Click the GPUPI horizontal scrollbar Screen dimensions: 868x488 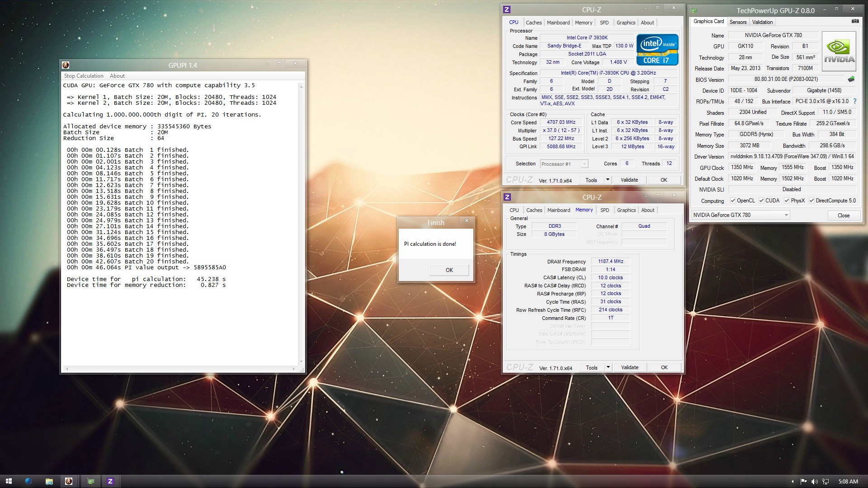pyautogui.click(x=180, y=369)
